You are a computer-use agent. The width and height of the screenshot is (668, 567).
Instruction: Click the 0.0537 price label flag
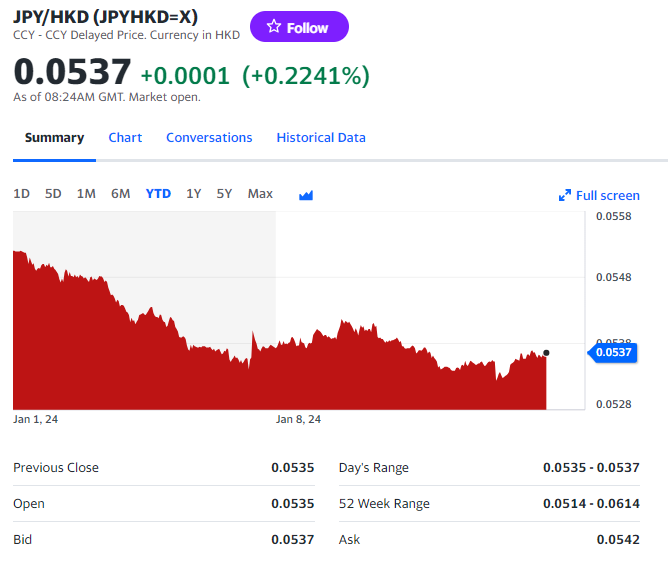tap(613, 352)
